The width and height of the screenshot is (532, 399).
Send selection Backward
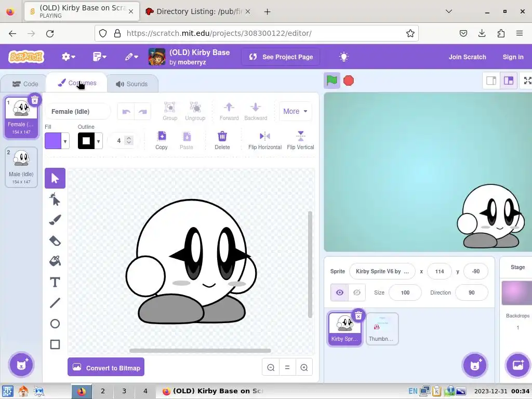point(256,111)
